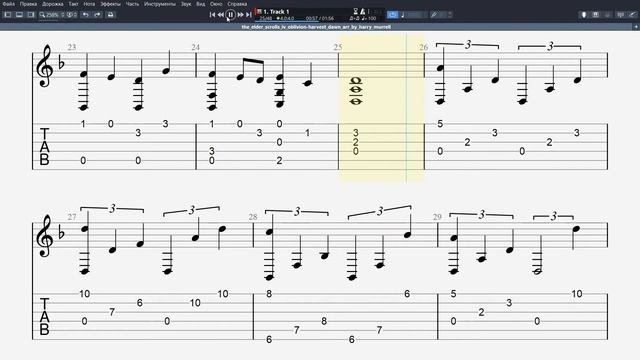Open the Нота menu
This screenshot has width=640, height=360.
(89, 4)
